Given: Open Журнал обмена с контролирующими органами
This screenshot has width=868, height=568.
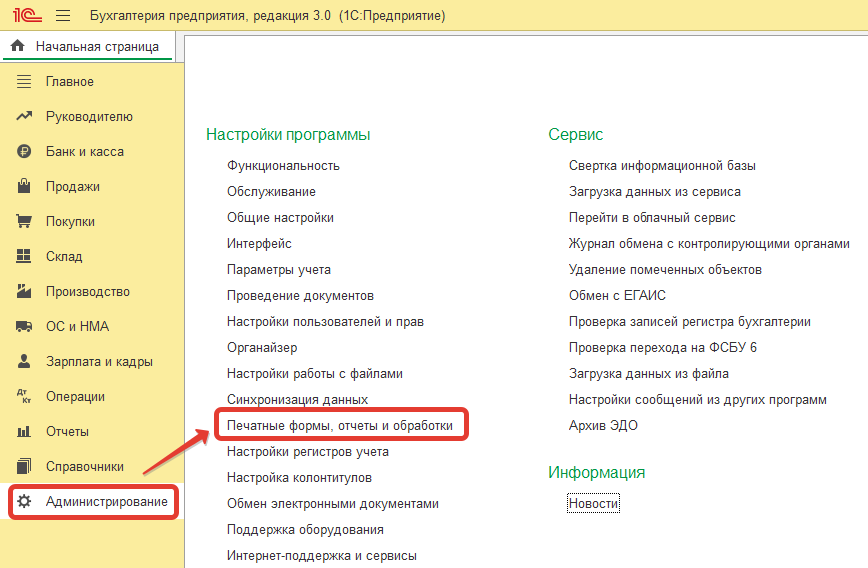Looking at the screenshot, I should (709, 244).
